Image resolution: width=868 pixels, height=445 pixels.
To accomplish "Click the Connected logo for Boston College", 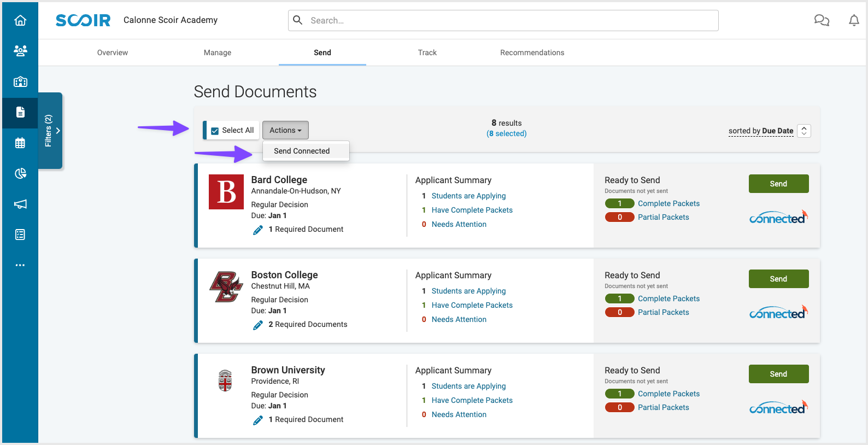I will (x=778, y=313).
